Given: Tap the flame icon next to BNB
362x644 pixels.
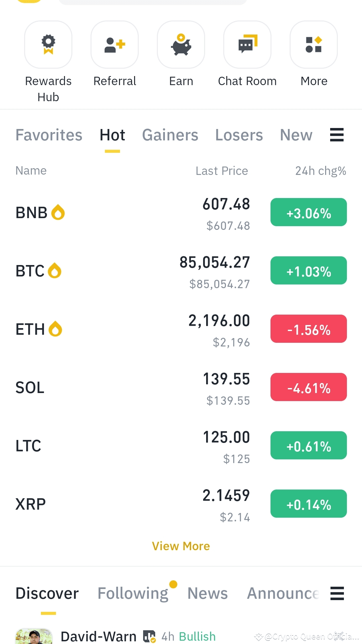Looking at the screenshot, I should [58, 212].
